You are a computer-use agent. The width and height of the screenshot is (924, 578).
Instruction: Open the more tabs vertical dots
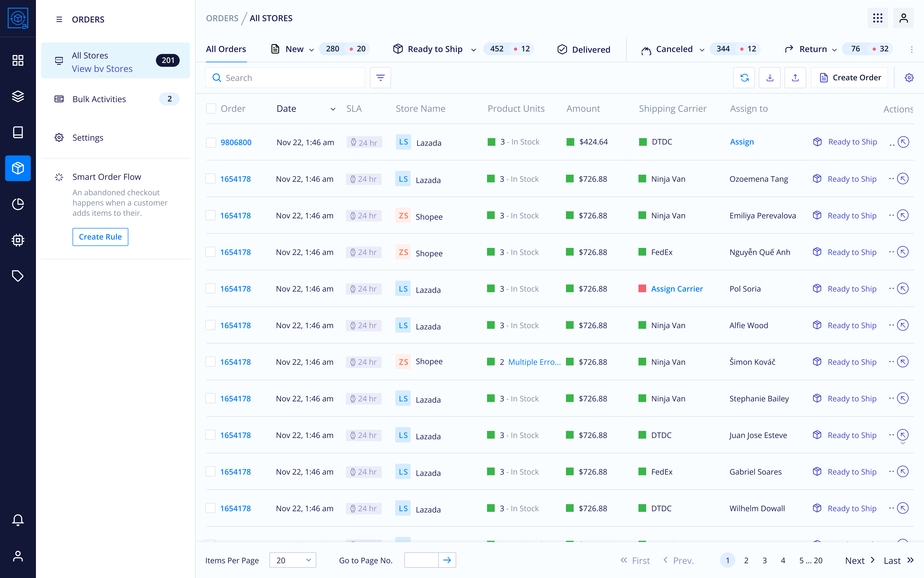coord(912,49)
